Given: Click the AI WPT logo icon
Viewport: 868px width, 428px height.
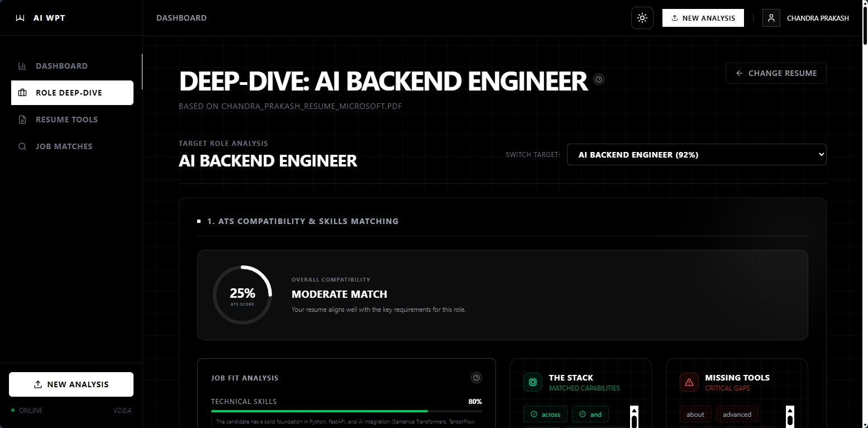Looking at the screenshot, I should tap(20, 18).
